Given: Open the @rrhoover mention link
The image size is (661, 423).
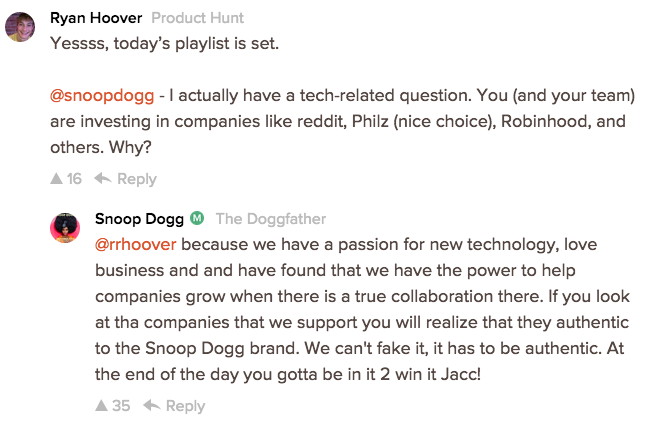Looking at the screenshot, I should point(135,243).
